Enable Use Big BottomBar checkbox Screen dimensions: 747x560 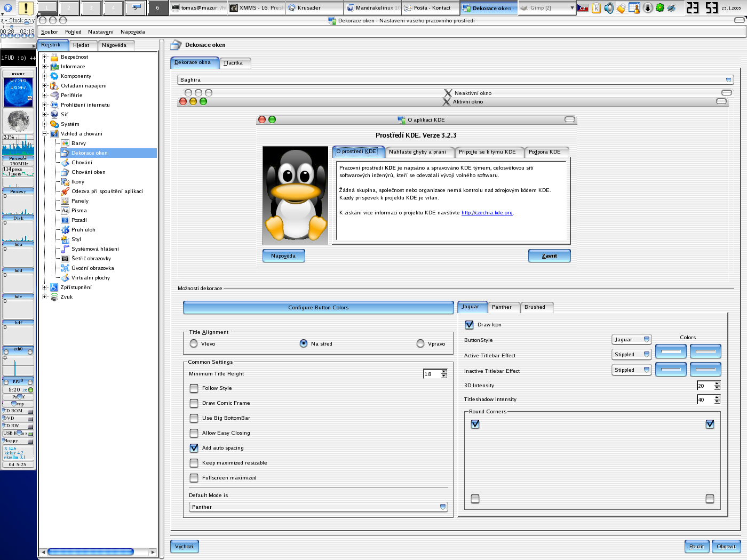pos(194,418)
